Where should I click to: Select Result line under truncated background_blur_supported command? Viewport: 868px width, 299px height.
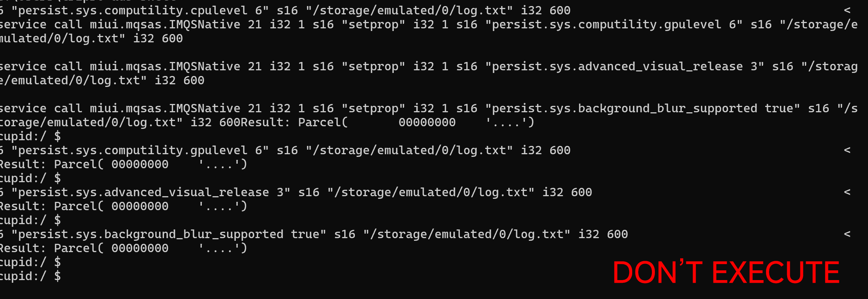(x=123, y=248)
